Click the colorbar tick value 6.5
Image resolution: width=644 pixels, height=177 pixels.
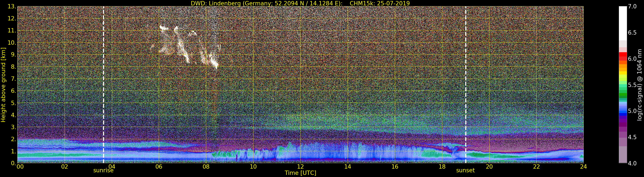pyautogui.click(x=632, y=33)
